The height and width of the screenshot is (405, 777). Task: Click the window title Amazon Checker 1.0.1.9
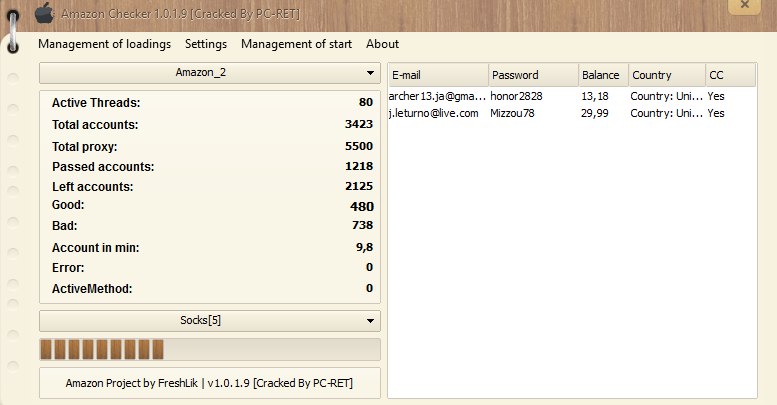pos(180,14)
